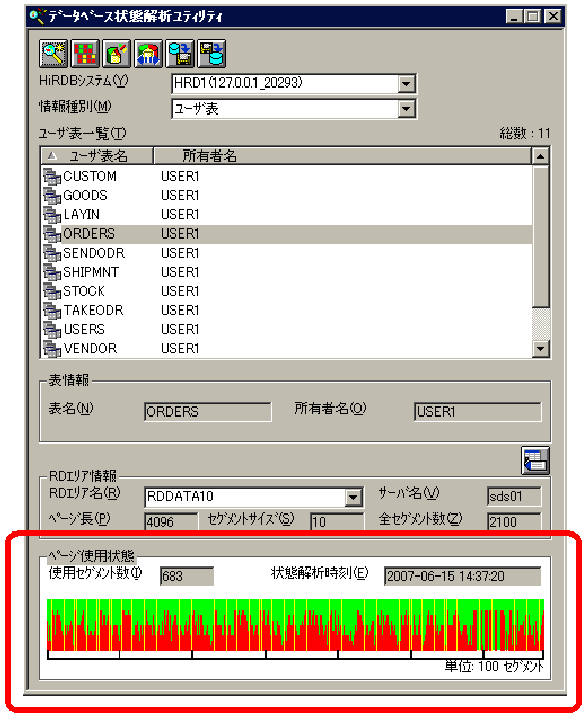Click the table icon beside LAYIN
Image resolution: width=586 pixels, height=717 pixels.
(52, 215)
